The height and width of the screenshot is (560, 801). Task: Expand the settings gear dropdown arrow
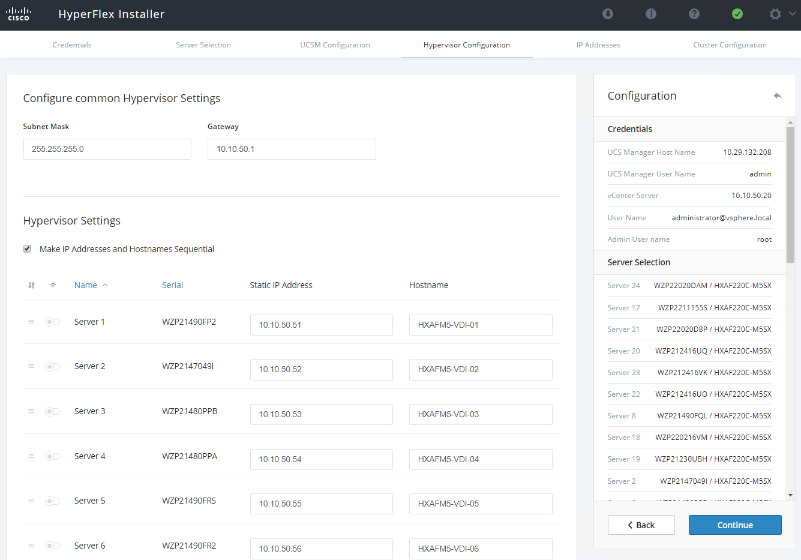[792, 14]
